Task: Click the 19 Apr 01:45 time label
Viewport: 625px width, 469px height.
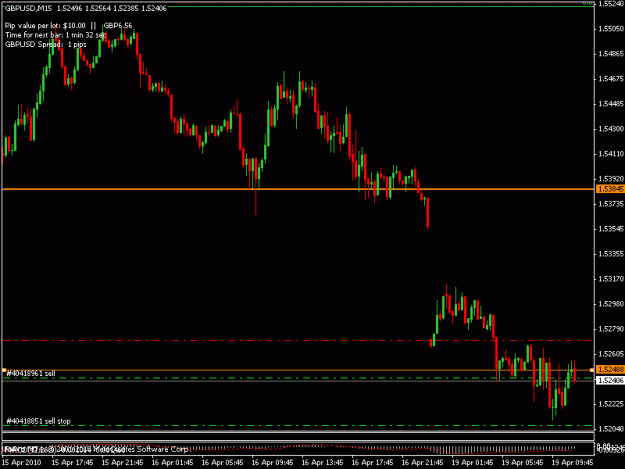Action: pyautogui.click(x=472, y=463)
